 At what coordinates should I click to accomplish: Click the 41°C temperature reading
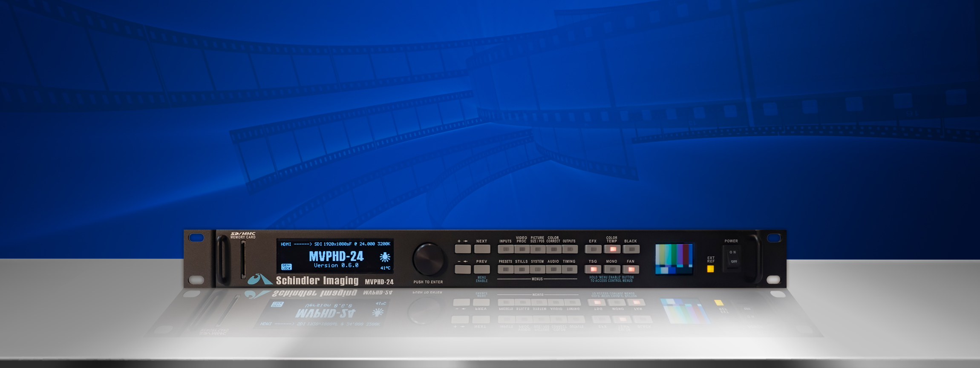tap(385, 268)
